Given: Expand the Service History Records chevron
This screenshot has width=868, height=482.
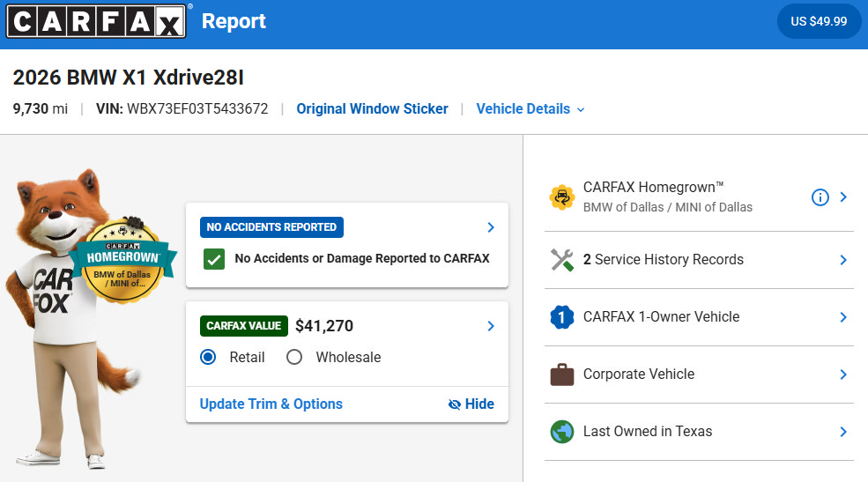Looking at the screenshot, I should click(843, 260).
